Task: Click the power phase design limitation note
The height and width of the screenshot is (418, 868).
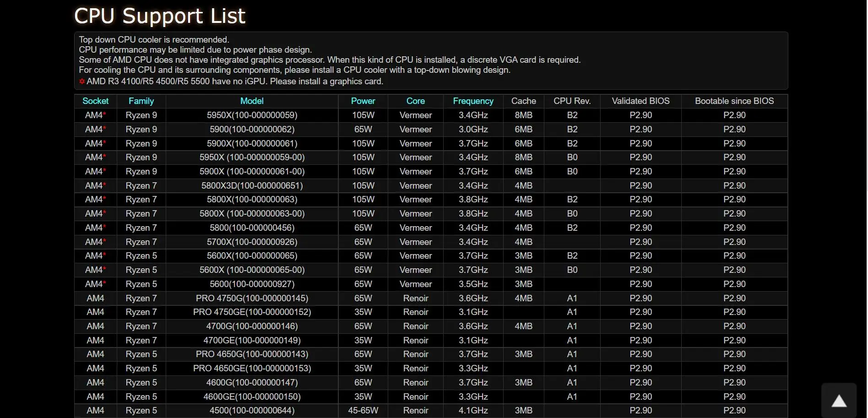Action: [195, 50]
